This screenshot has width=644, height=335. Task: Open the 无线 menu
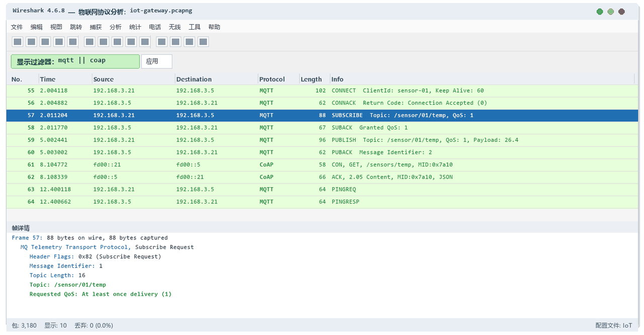pyautogui.click(x=175, y=27)
